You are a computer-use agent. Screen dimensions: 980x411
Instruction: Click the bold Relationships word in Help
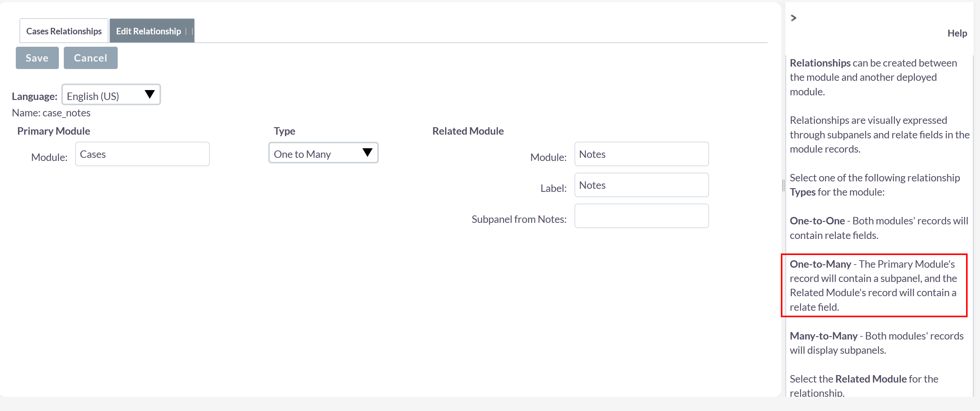click(x=820, y=63)
